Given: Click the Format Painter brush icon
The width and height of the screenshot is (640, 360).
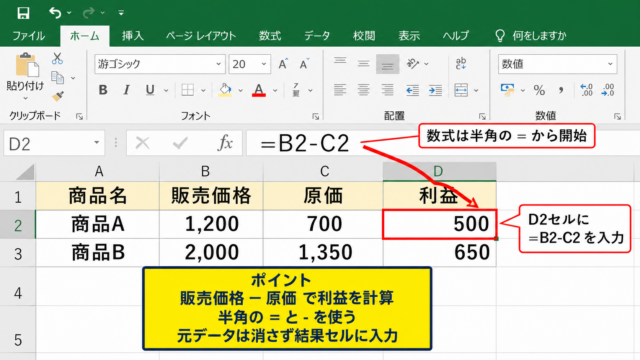Looking at the screenshot, I should (x=58, y=96).
